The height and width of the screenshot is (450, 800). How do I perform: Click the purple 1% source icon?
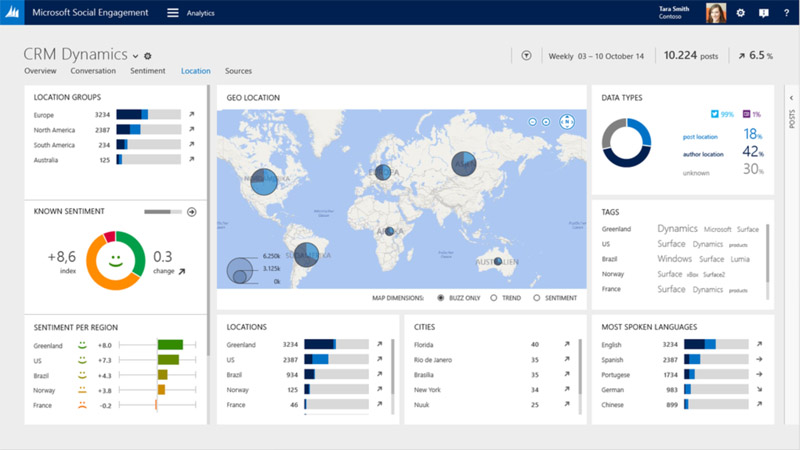click(x=746, y=114)
